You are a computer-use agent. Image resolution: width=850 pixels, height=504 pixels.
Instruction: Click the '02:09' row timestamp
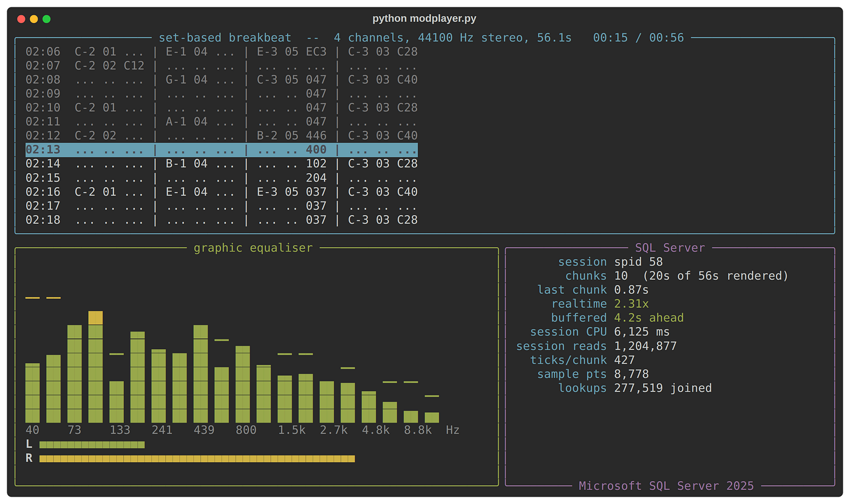pyautogui.click(x=43, y=94)
